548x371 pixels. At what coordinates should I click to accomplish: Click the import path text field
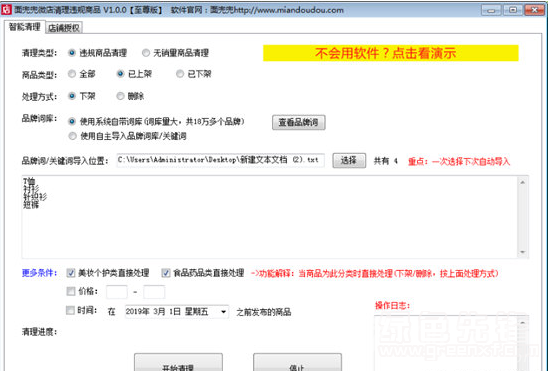[x=220, y=160]
